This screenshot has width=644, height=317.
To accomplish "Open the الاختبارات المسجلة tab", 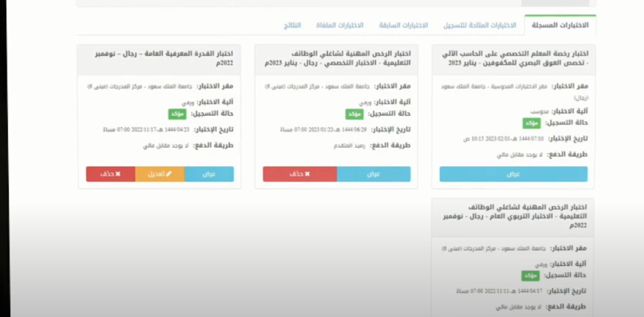I will [560, 26].
